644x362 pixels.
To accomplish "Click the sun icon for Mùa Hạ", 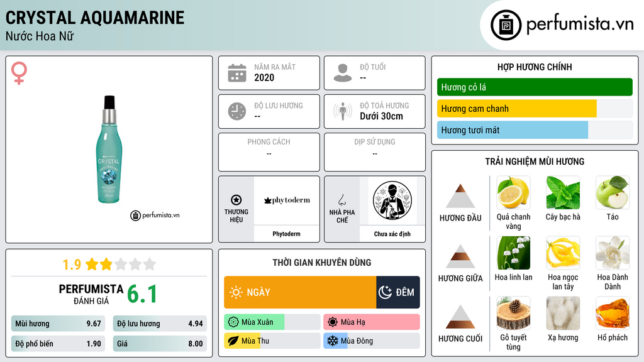I will [333, 322].
